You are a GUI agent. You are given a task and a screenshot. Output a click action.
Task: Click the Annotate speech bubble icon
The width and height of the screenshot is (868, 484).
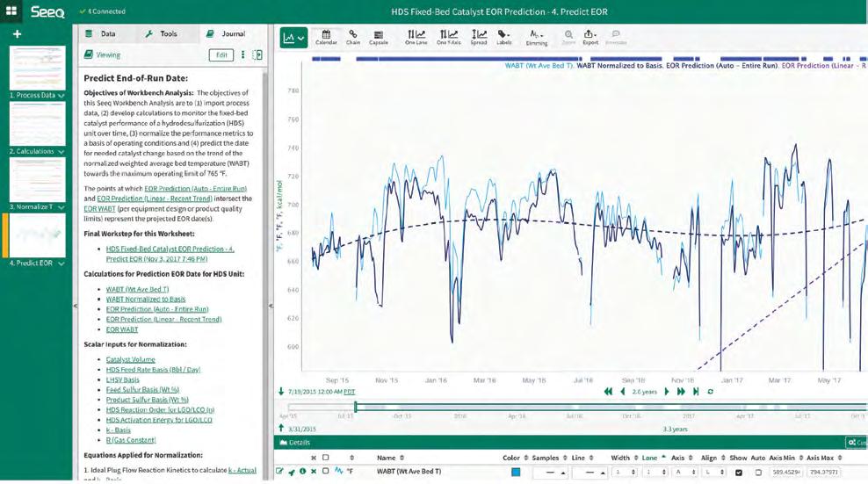(x=616, y=37)
